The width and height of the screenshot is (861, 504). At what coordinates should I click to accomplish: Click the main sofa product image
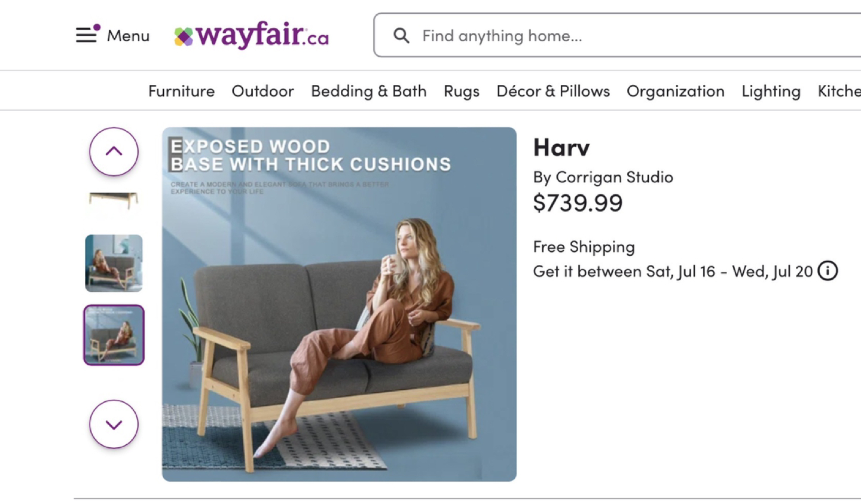pos(339,304)
